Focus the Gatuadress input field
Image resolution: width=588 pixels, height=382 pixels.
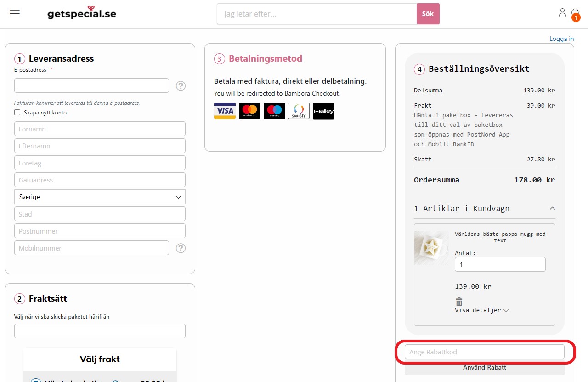coord(100,180)
